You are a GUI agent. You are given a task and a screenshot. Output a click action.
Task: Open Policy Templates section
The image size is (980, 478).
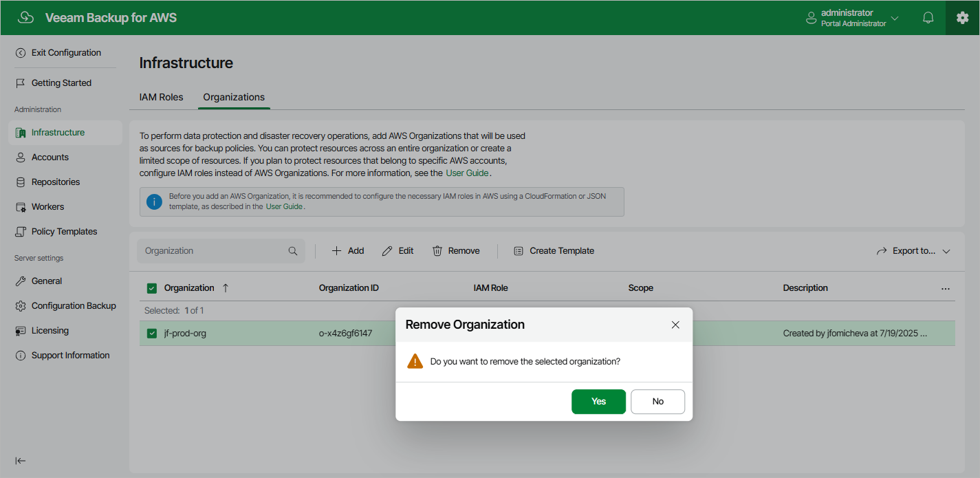(65, 232)
